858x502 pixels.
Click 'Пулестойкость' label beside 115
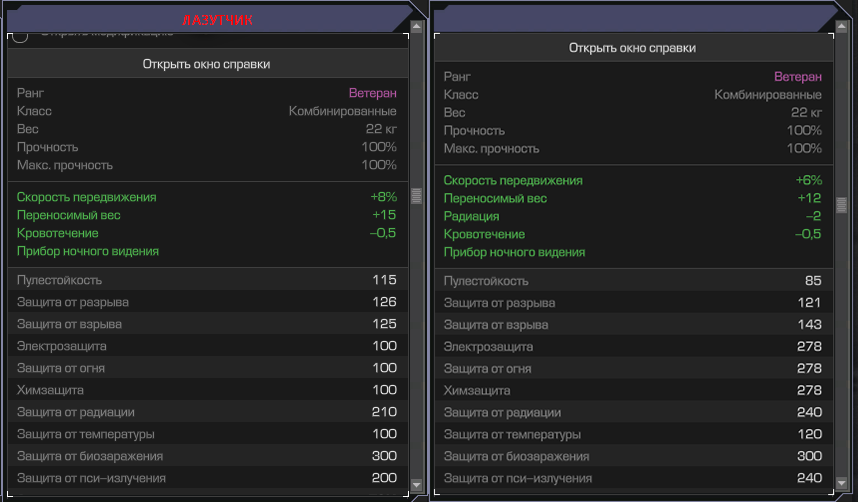(x=59, y=280)
